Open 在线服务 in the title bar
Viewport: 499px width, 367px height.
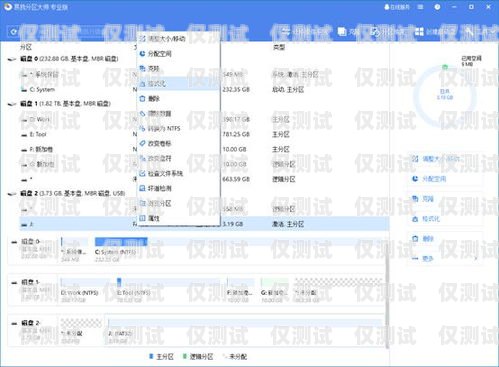397,7
